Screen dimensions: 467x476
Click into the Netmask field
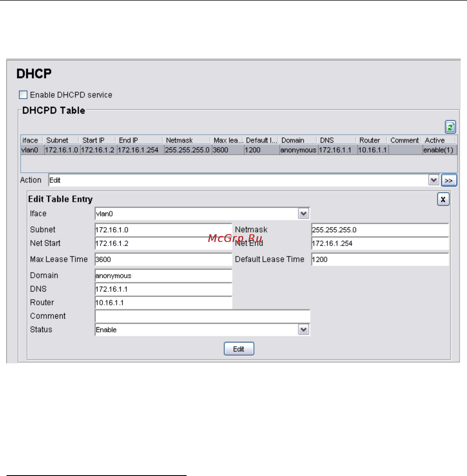coord(380,230)
